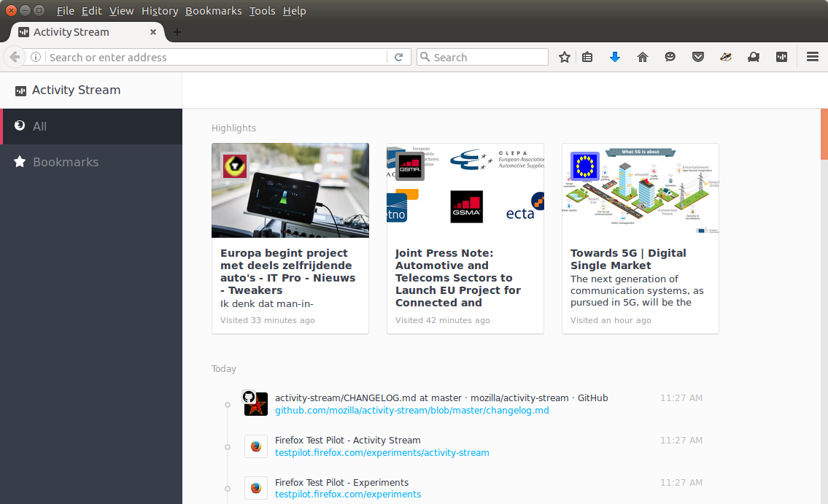Image resolution: width=828 pixels, height=504 pixels.
Task: Open the hamburger menu
Action: (x=813, y=57)
